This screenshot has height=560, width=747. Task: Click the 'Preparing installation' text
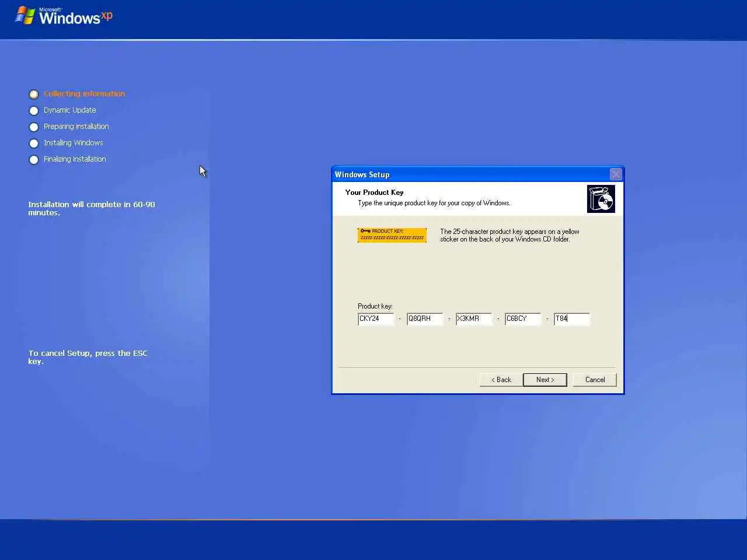76,127
